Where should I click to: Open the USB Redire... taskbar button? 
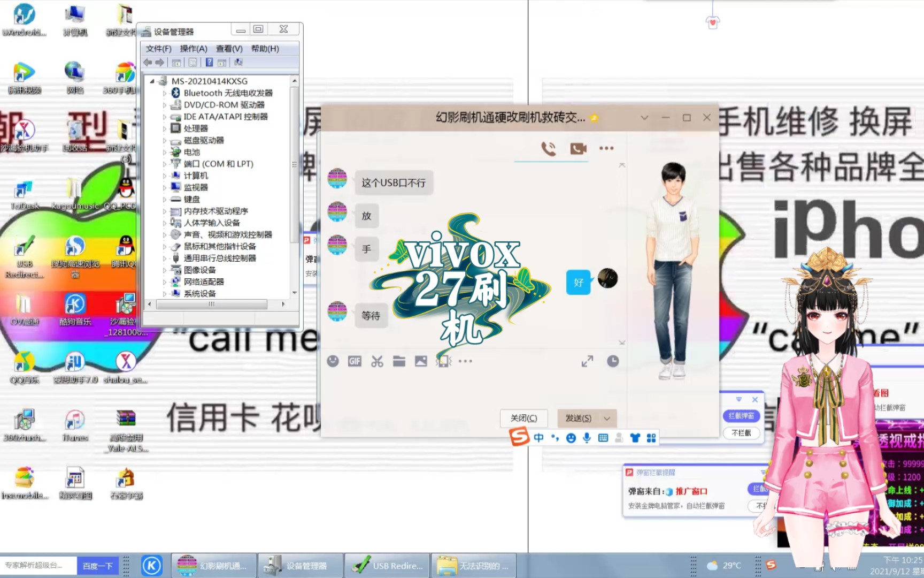(x=387, y=566)
